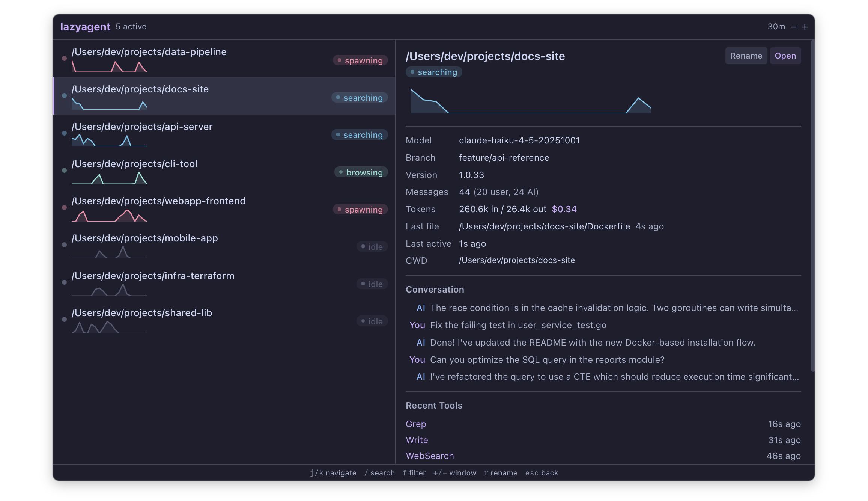Click the Recent Tools heading
The height and width of the screenshot is (501, 868).
click(434, 405)
